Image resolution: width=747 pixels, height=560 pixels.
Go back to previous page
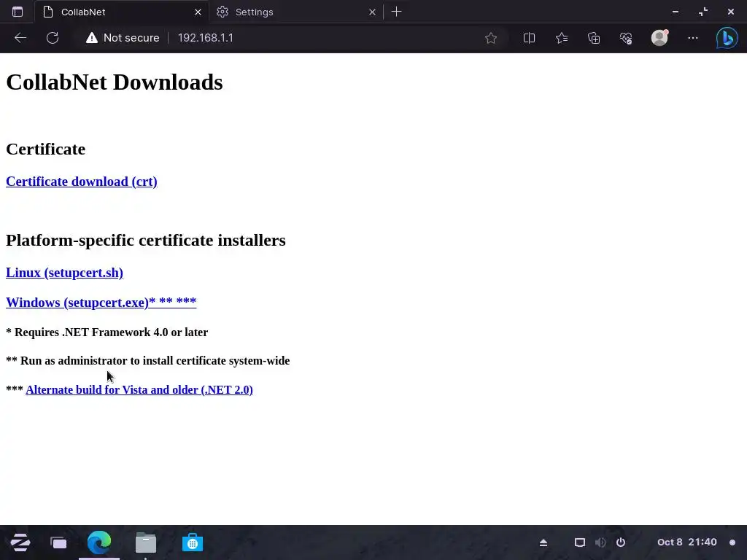coord(20,38)
